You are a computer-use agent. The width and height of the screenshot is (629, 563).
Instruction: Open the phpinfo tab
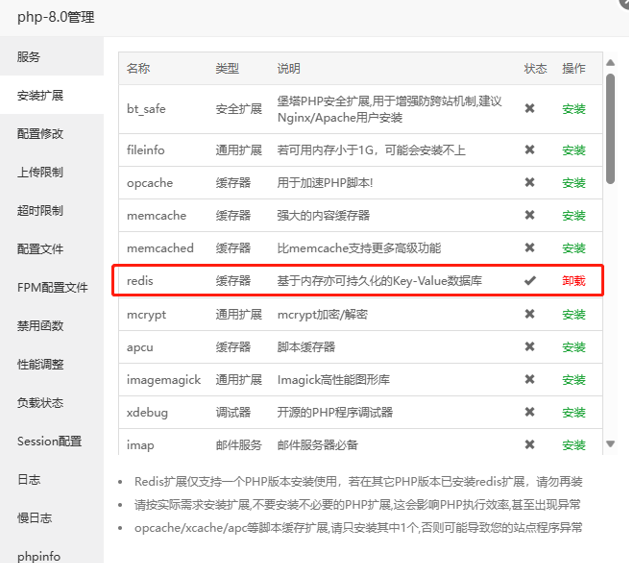click(37, 555)
